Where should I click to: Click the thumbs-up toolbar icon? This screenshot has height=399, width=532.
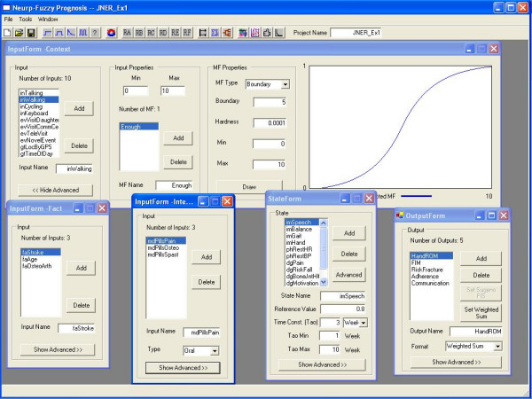(x=267, y=33)
